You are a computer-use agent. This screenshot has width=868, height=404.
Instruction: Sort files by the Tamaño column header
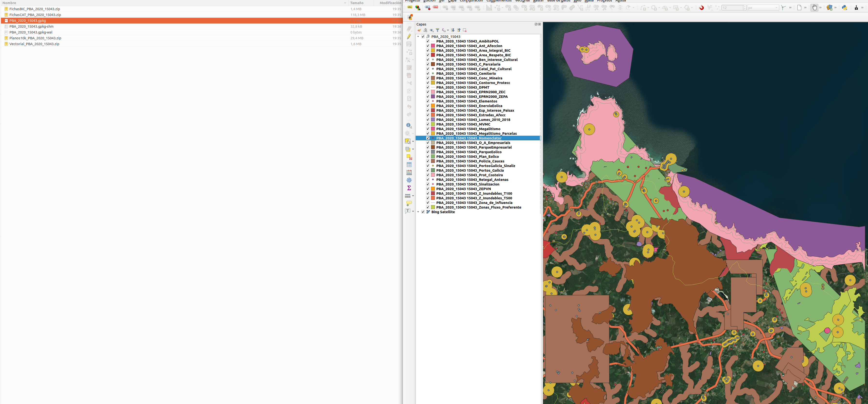click(357, 3)
